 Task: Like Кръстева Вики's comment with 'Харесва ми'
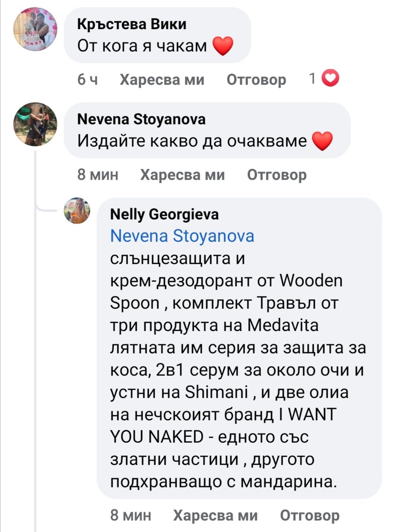point(162,79)
